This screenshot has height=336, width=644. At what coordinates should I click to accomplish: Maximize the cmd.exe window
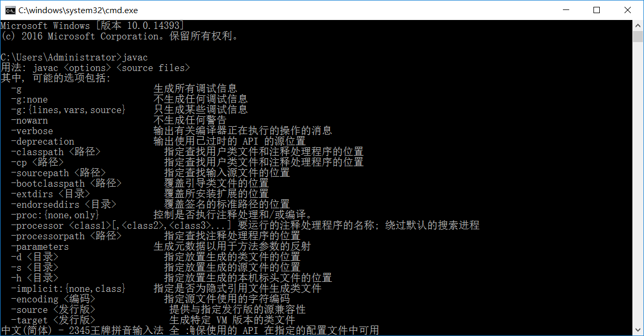pyautogui.click(x=597, y=10)
